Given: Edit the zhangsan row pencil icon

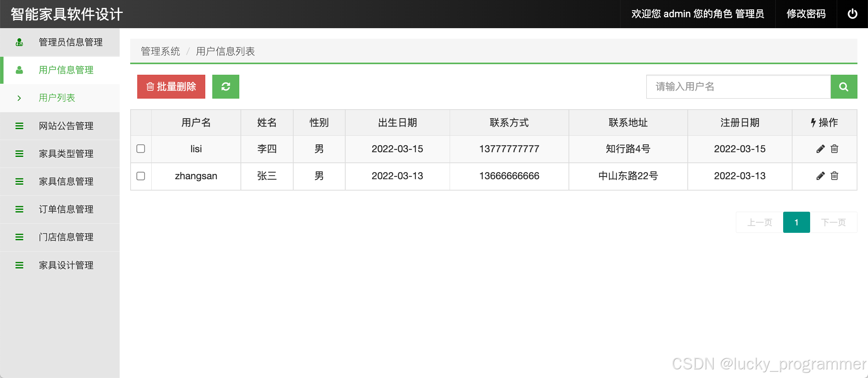Looking at the screenshot, I should pos(820,176).
